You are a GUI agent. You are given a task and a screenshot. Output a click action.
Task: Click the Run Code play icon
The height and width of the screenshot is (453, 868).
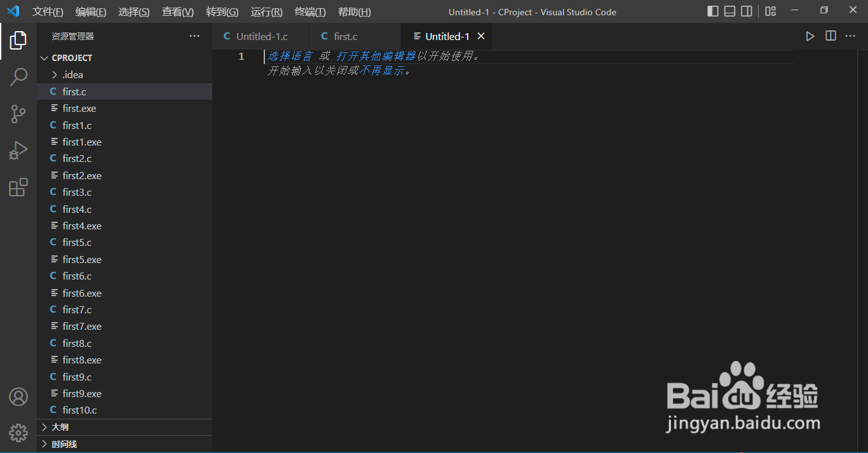[x=810, y=36]
